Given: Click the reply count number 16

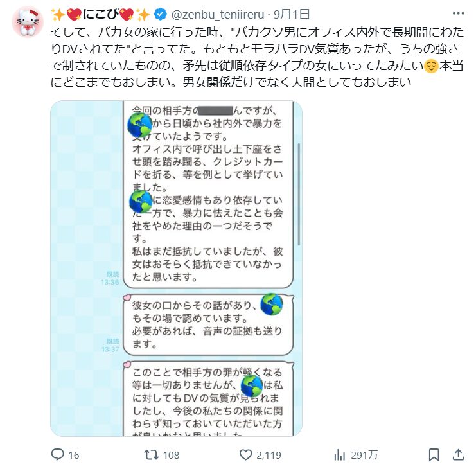Looking at the screenshot, I should tap(74, 455).
